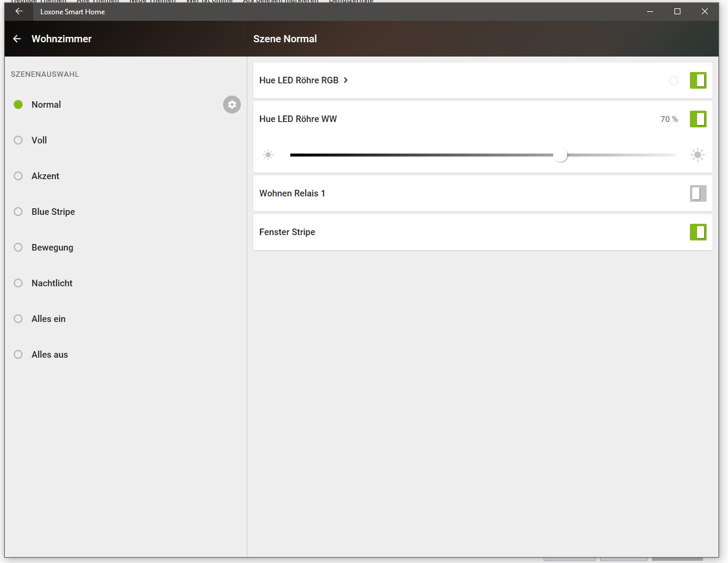Disable the Fenster Stripe switch

pyautogui.click(x=698, y=232)
